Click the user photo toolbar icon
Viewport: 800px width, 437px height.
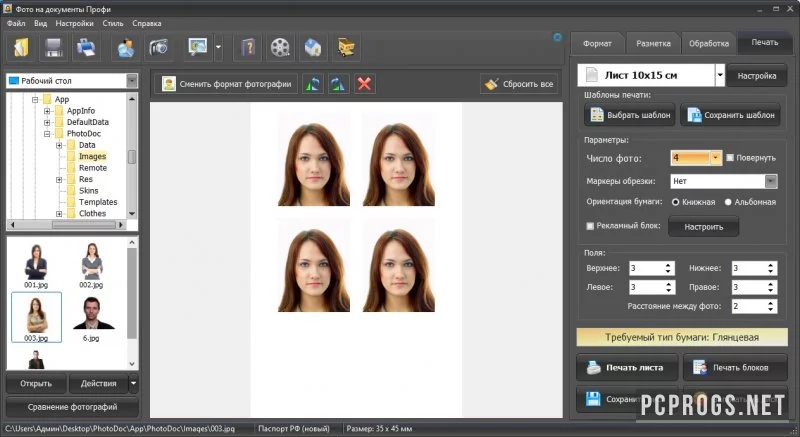point(126,47)
